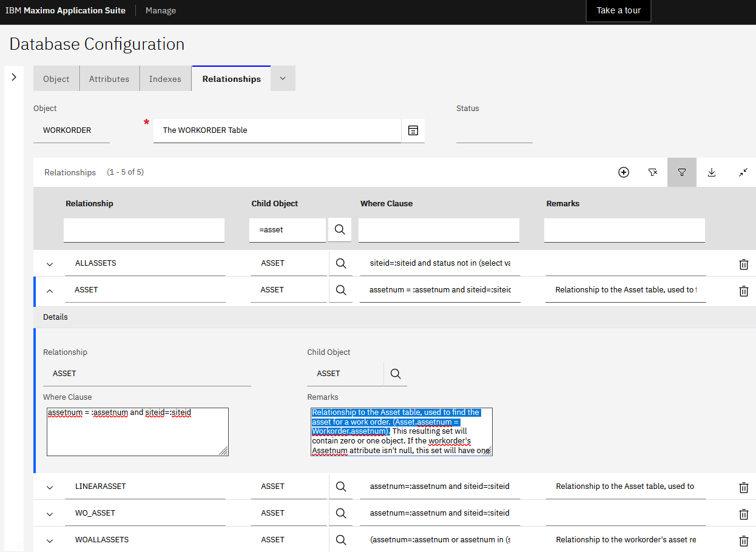The width and height of the screenshot is (756, 552).
Task: Collapse all table rows using the arrows icon
Action: (x=743, y=172)
